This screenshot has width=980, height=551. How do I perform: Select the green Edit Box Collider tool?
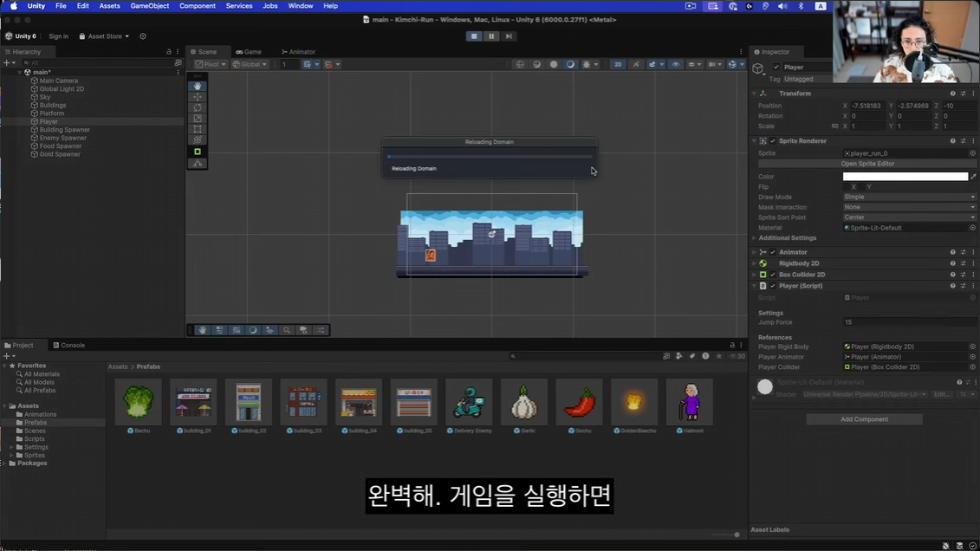tap(198, 152)
